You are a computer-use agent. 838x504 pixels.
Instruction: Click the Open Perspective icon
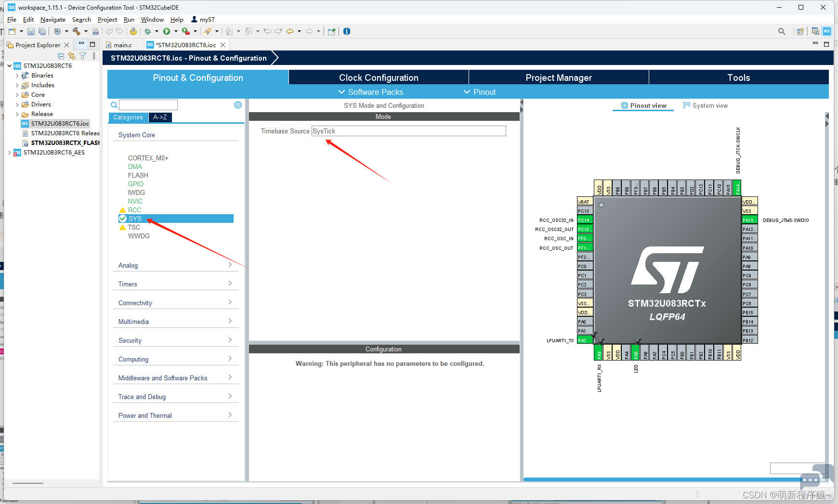tap(800, 31)
